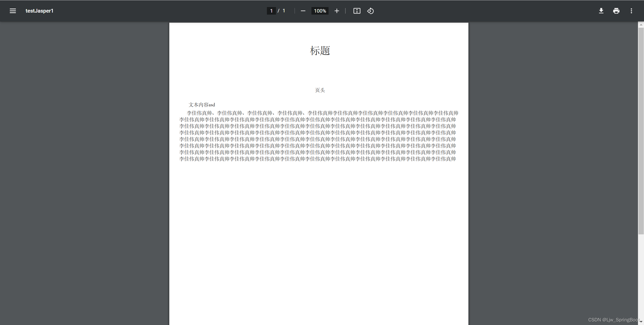Click the total page count number

click(x=284, y=11)
